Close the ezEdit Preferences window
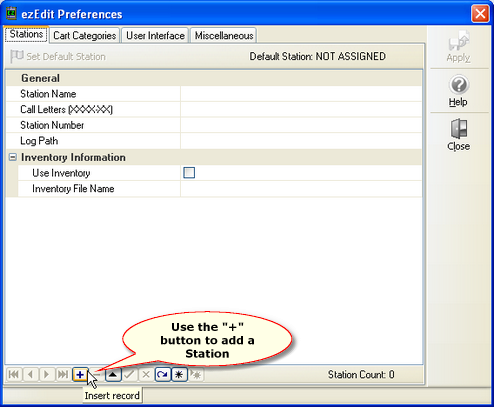Viewport: 494px width, 407px height. click(480, 14)
